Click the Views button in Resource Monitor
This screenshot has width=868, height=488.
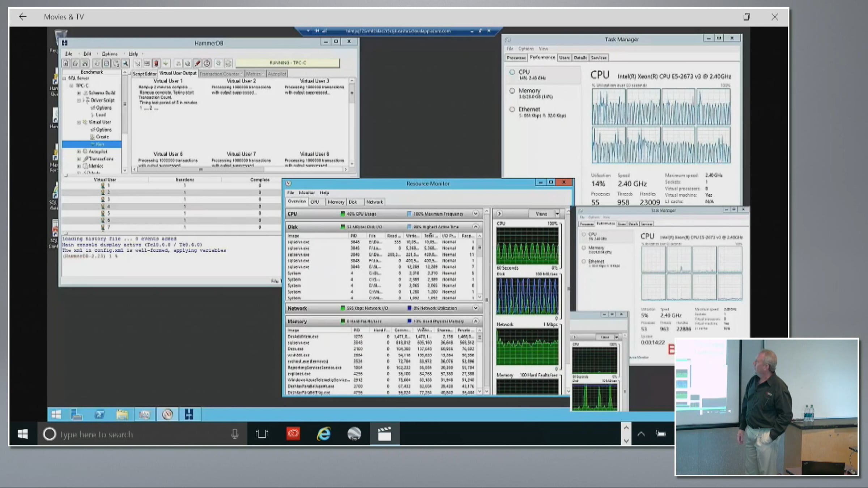(541, 214)
